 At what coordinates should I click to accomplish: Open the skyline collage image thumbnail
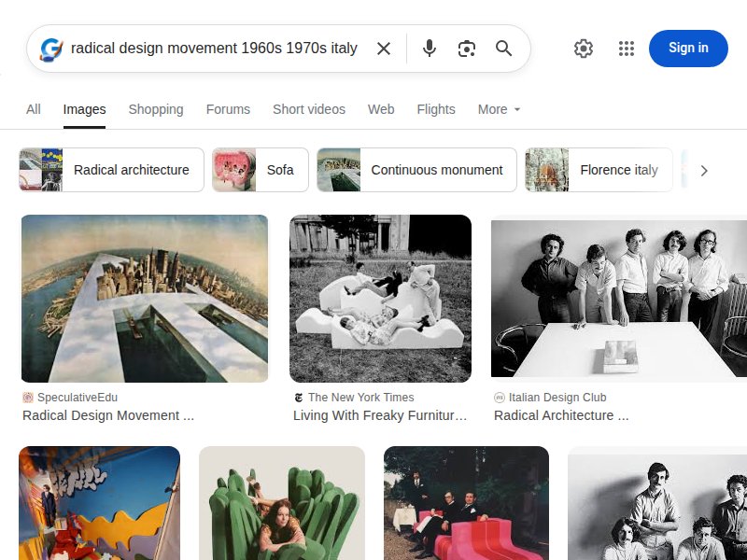tap(145, 298)
